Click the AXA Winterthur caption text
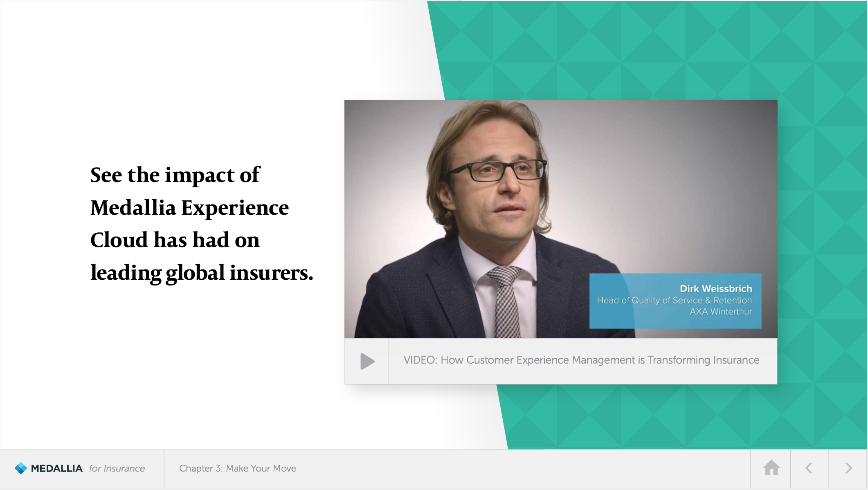Screen dimensions: 868x490 coord(720,312)
